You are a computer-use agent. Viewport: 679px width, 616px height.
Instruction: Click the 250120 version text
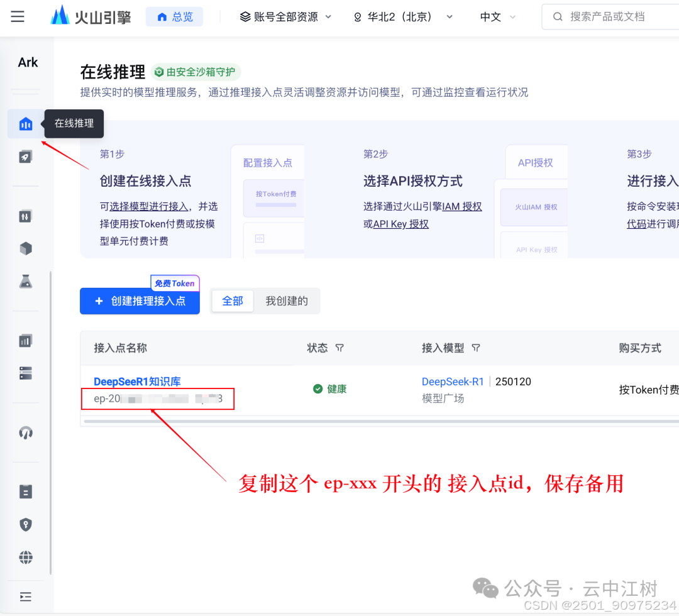[x=513, y=382]
